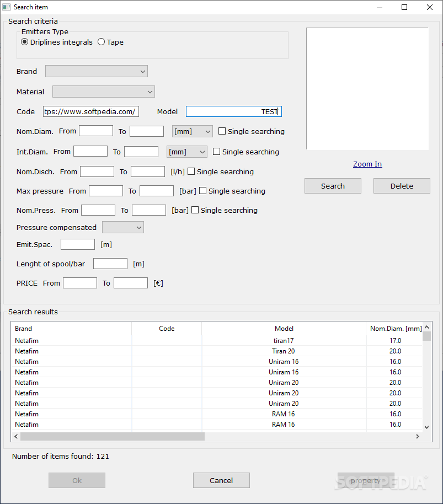Image resolution: width=443 pixels, height=504 pixels.
Task: Click the Model input field
Action: point(234,111)
